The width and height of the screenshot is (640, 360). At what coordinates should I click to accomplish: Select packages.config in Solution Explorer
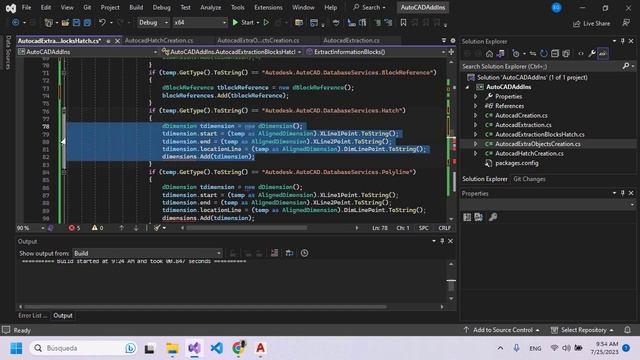(516, 163)
